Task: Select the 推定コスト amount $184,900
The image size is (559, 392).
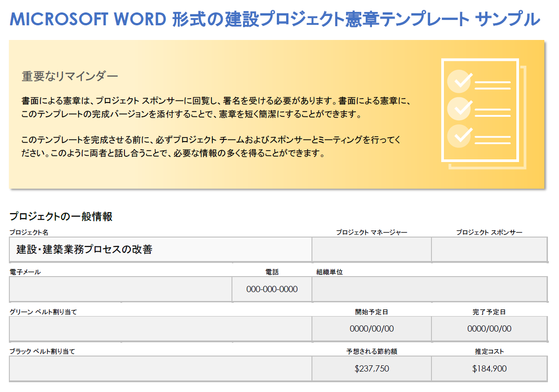Action: point(489,368)
